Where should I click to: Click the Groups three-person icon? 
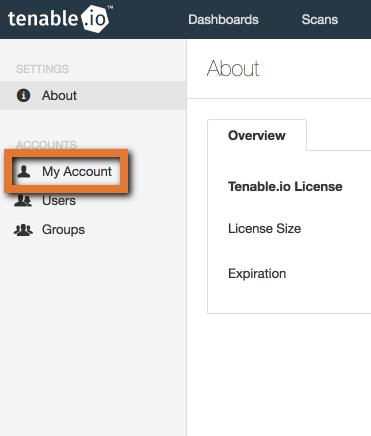23,230
